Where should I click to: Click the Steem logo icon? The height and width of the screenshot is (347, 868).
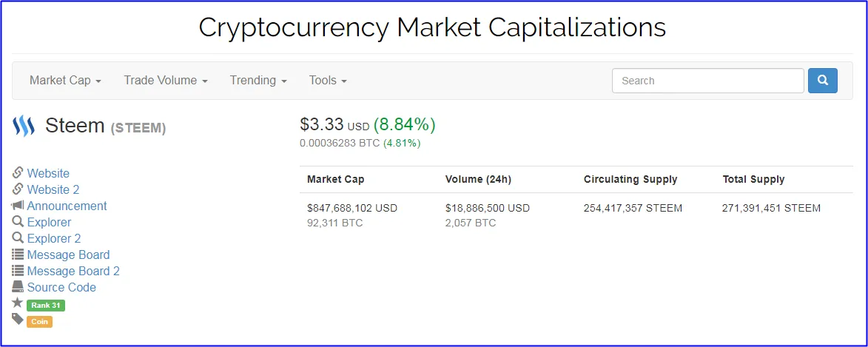coord(24,127)
